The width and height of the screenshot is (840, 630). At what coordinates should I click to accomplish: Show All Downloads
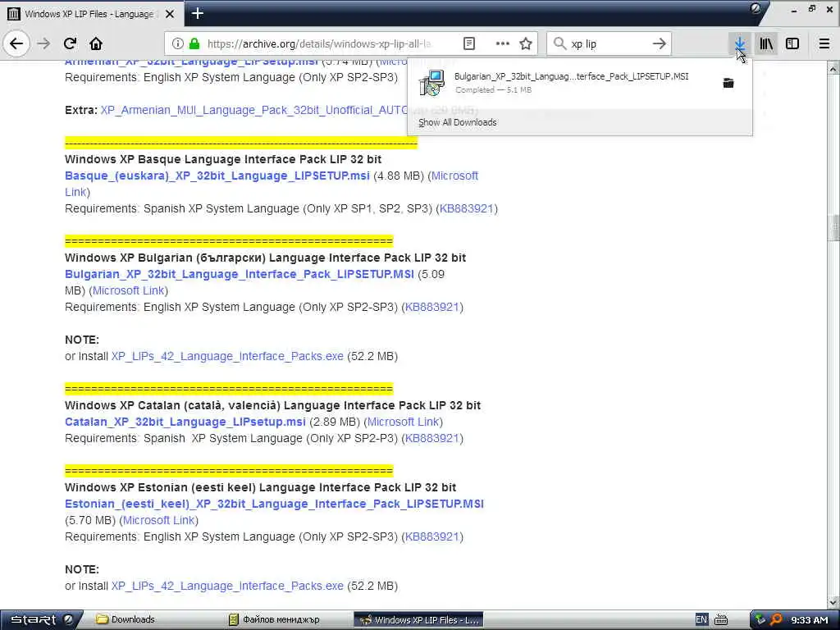click(x=458, y=122)
